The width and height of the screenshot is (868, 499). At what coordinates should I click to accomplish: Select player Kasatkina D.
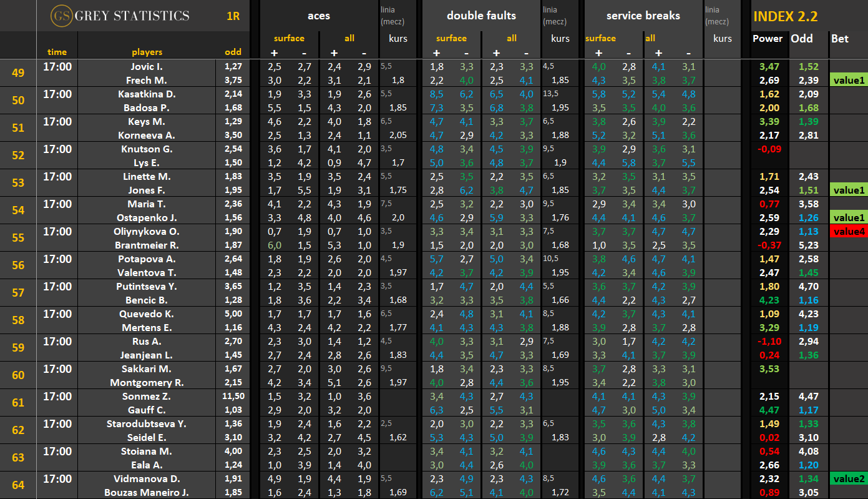[x=147, y=94]
